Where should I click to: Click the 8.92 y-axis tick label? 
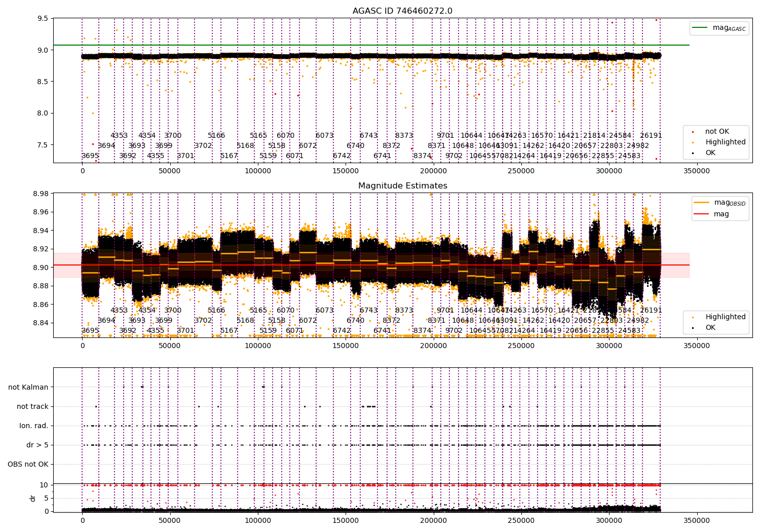(41, 249)
